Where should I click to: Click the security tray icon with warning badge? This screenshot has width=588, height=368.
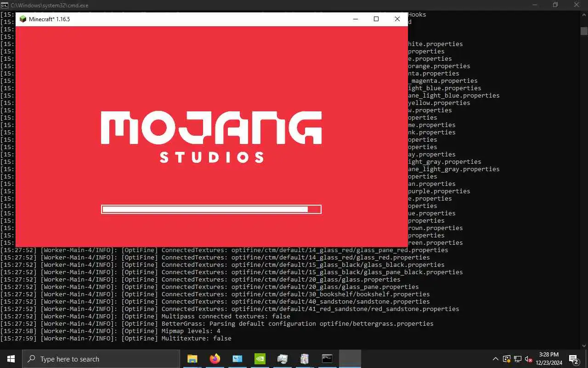coord(507,359)
